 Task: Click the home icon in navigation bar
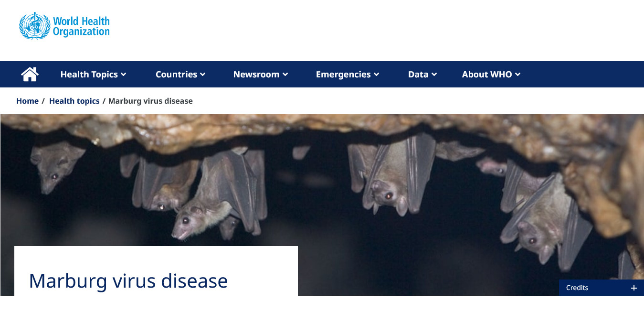click(30, 74)
